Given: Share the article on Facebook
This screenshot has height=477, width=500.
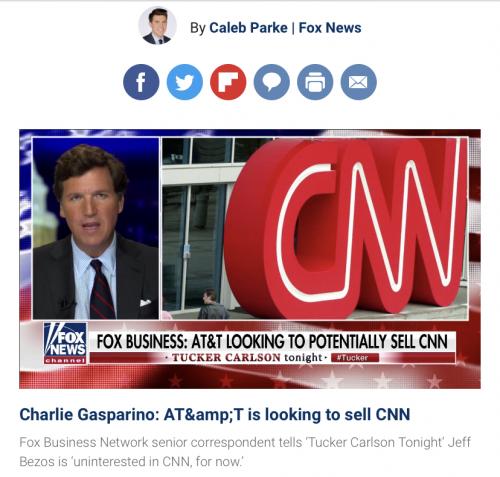Looking at the screenshot, I should click(x=141, y=82).
